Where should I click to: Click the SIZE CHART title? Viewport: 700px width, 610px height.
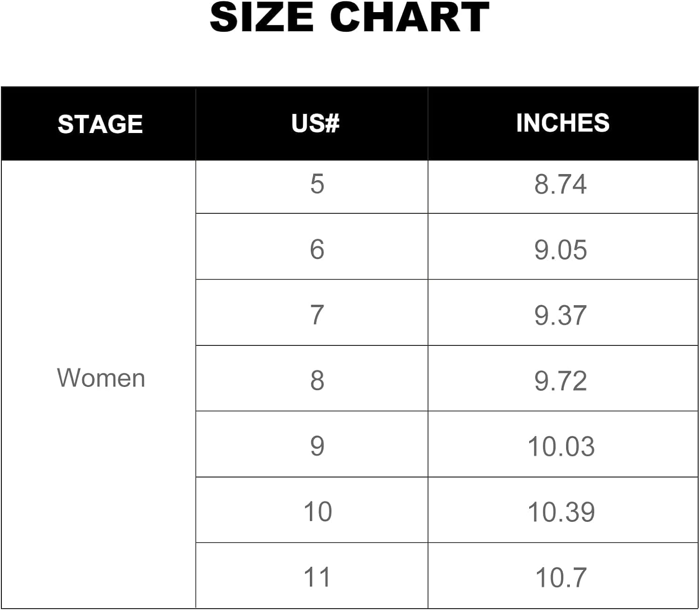tap(350, 17)
